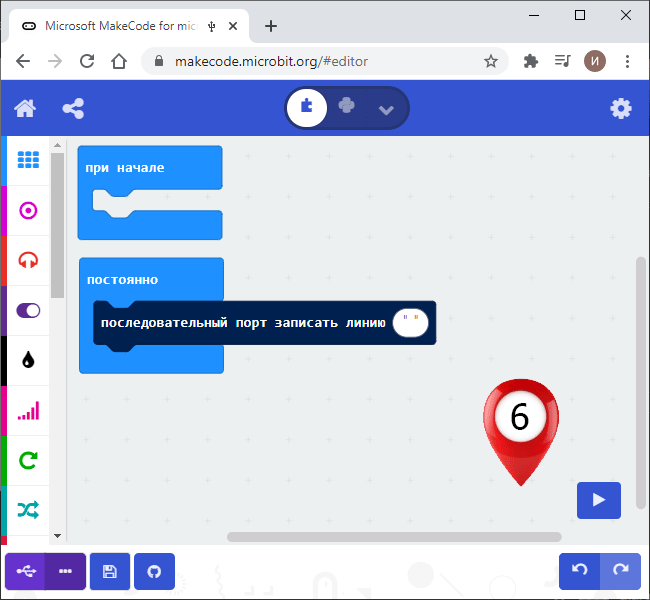This screenshot has width=650, height=600.
Task: Open the GitHub repository button
Action: pyautogui.click(x=154, y=571)
